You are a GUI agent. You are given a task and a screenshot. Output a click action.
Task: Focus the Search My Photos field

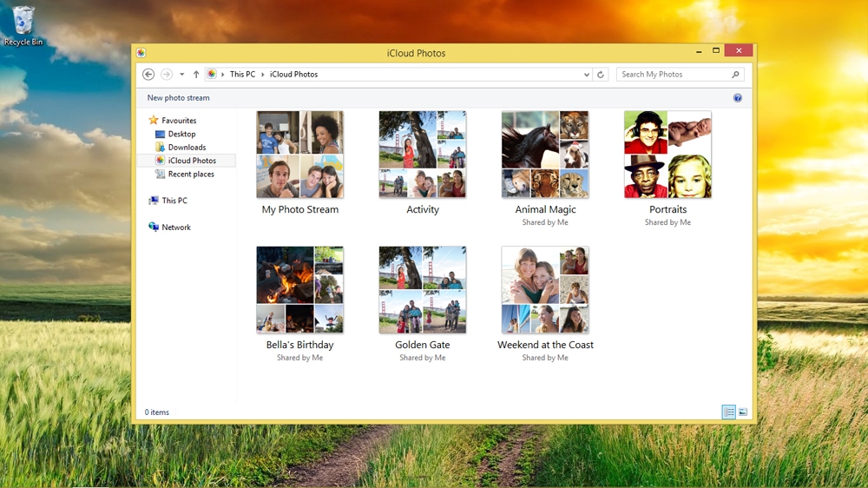[x=681, y=74]
